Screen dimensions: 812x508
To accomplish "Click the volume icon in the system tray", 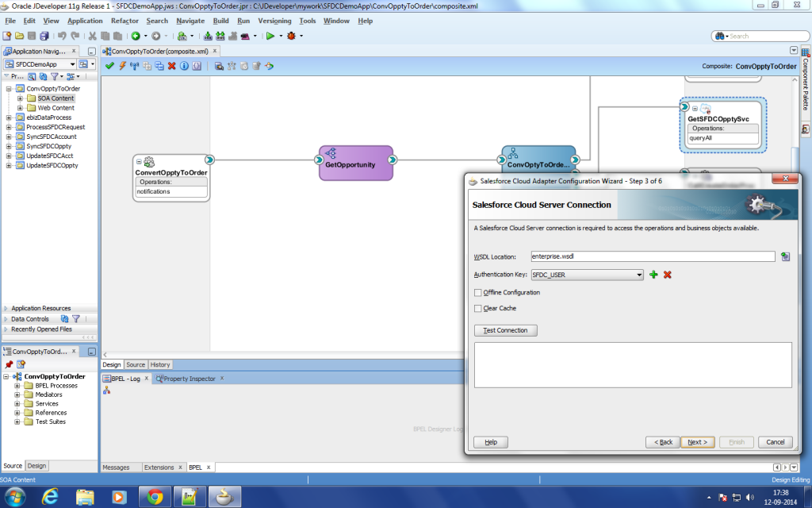I will click(750, 498).
